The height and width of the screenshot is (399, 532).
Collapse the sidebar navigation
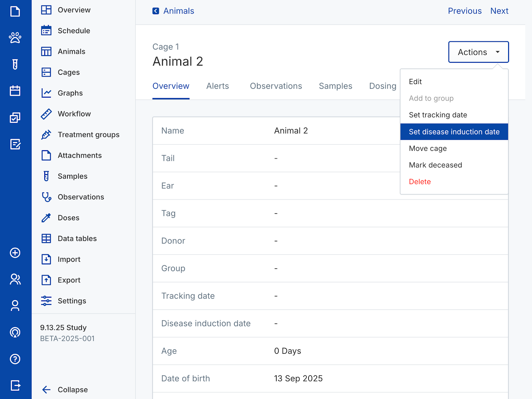(65, 390)
